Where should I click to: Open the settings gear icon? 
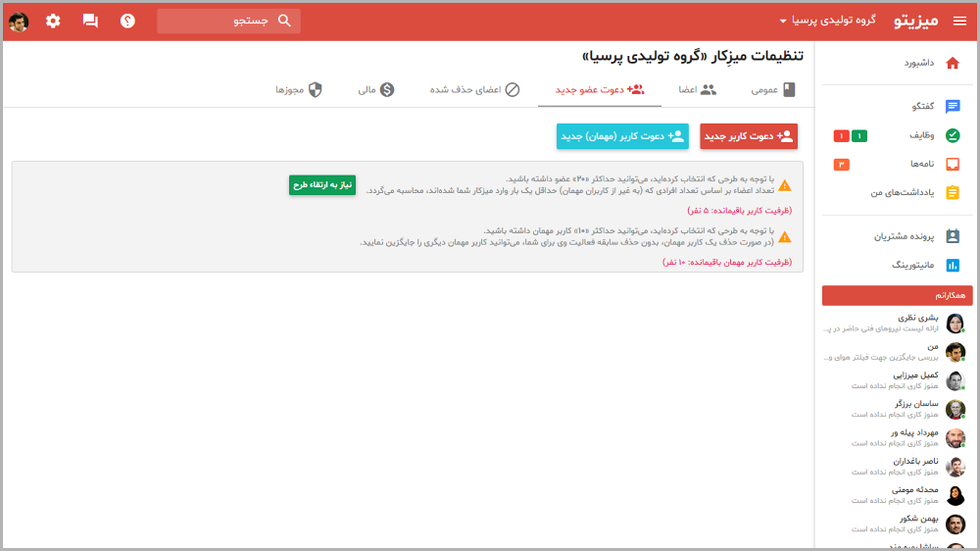pyautogui.click(x=53, y=21)
